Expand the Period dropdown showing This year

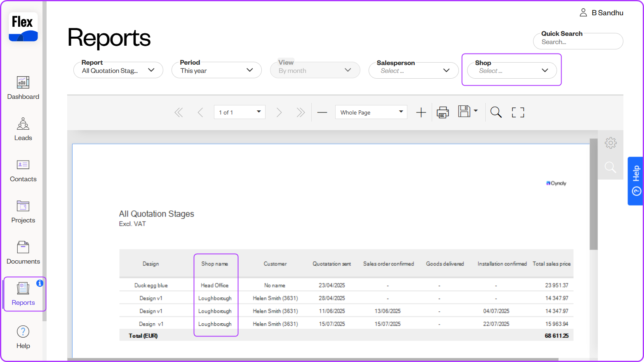point(216,70)
